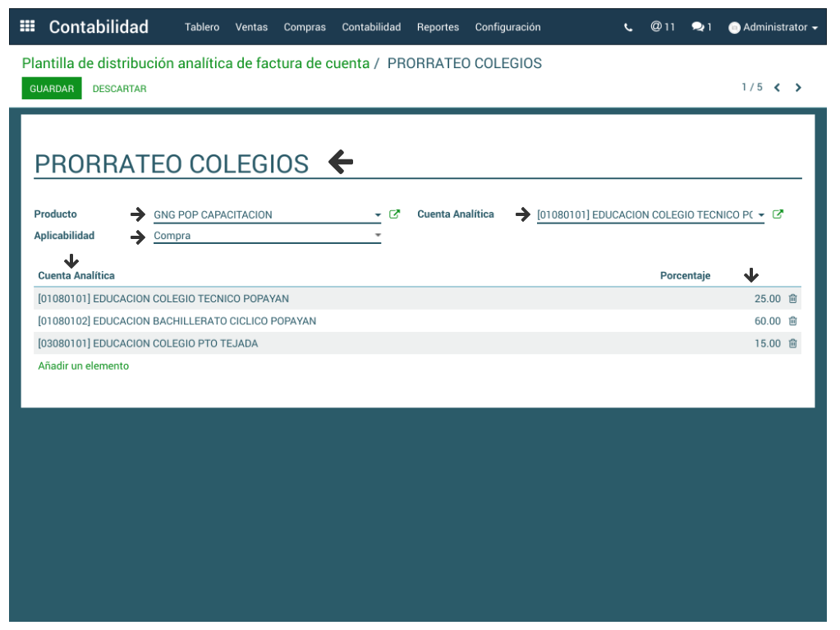Open the Administrator user menu

pyautogui.click(x=773, y=27)
